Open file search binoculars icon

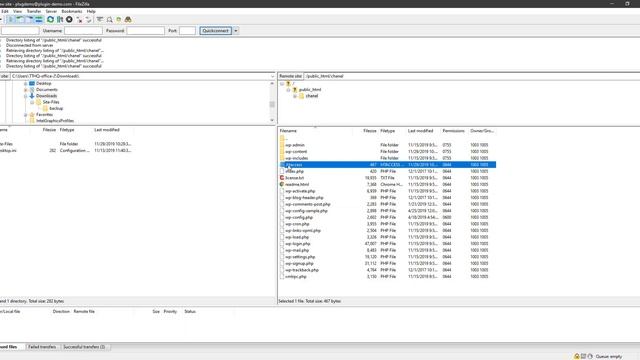click(128, 19)
